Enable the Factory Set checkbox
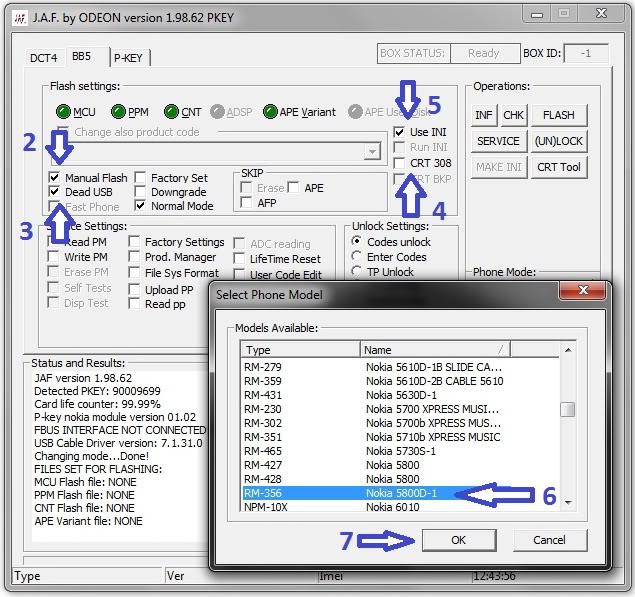The width and height of the screenshot is (635, 597). [140, 177]
